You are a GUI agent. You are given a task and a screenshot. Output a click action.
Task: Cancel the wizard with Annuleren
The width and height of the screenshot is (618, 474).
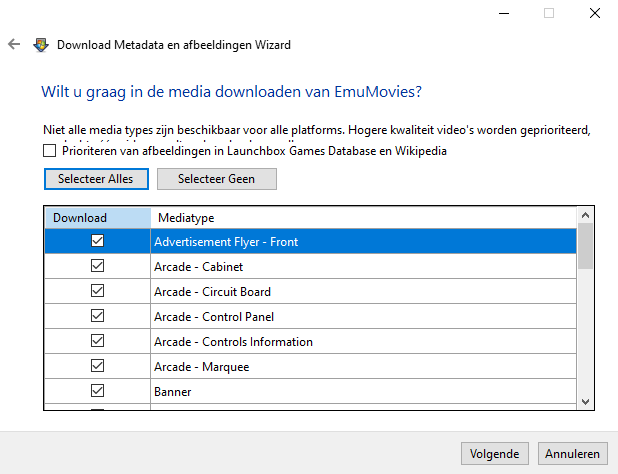573,454
